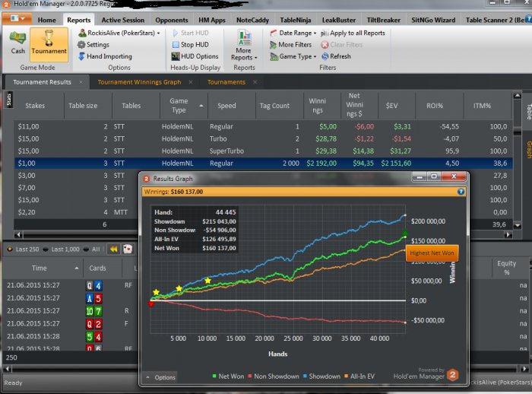Switch to the Tournaments report tab
Viewport: 532px width, 394px height.
[226, 82]
